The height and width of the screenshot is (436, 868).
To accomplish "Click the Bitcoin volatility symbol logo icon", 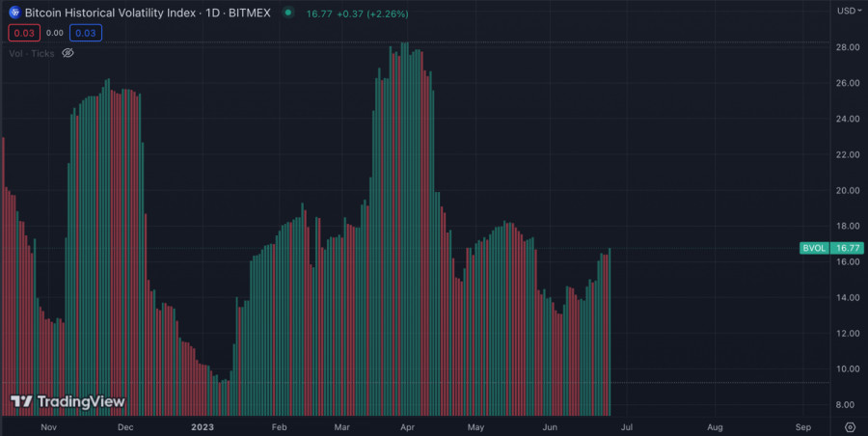I will coord(14,14).
